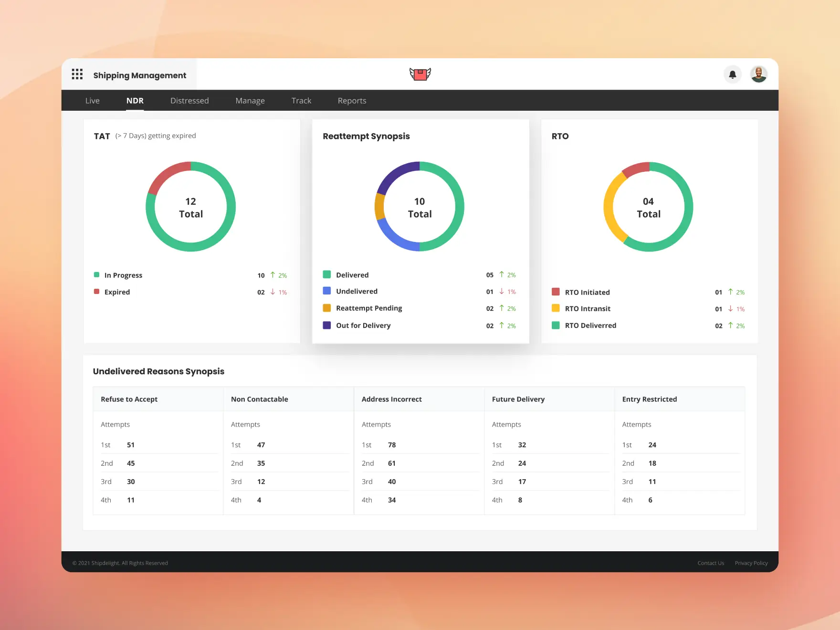
Task: Switch to the Distressed tab
Action: (189, 100)
